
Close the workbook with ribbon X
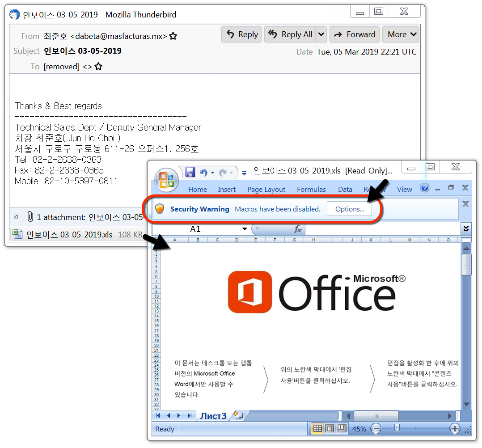pyautogui.click(x=465, y=188)
